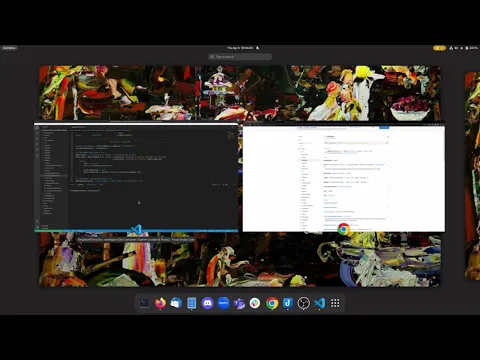Focus the Type to search field
This screenshot has height=360, width=480.
pyautogui.click(x=240, y=57)
